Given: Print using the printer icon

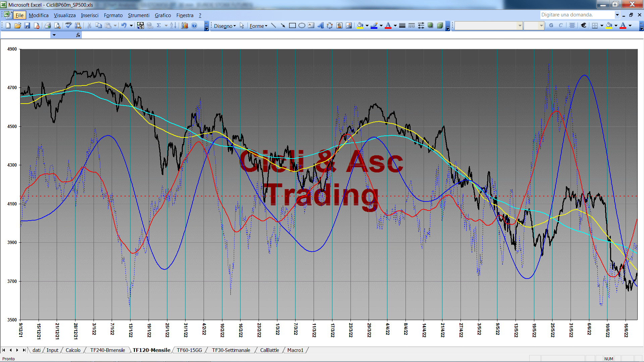Looking at the screenshot, I should point(48,26).
